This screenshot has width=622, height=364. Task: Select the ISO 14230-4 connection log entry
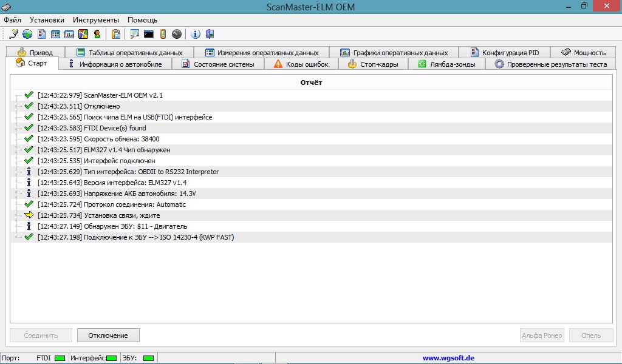tap(159, 237)
